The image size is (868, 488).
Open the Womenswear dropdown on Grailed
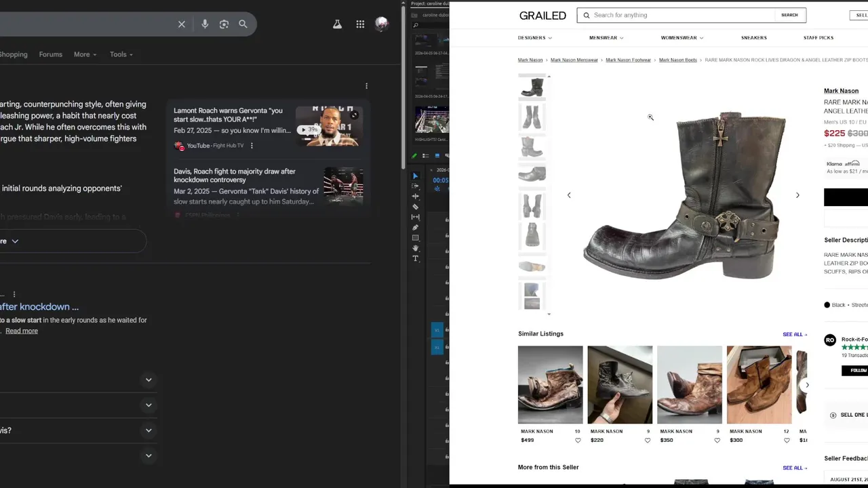(x=682, y=38)
